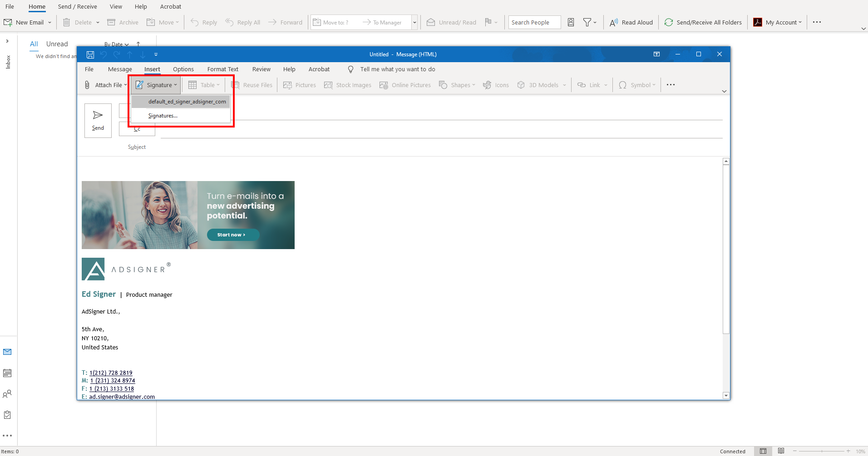Switch to Calendar view in navigation bar
This screenshot has width=868, height=456.
coord(7,373)
